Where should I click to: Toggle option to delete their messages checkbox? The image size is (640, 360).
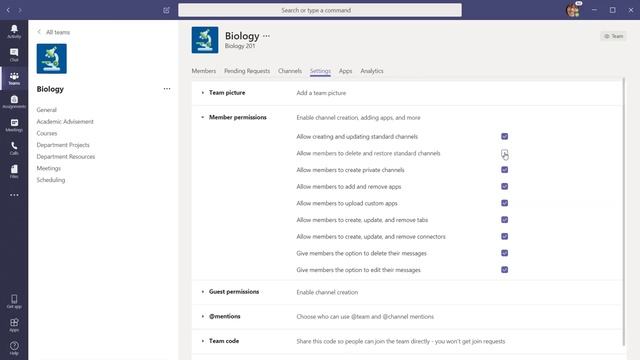click(504, 253)
